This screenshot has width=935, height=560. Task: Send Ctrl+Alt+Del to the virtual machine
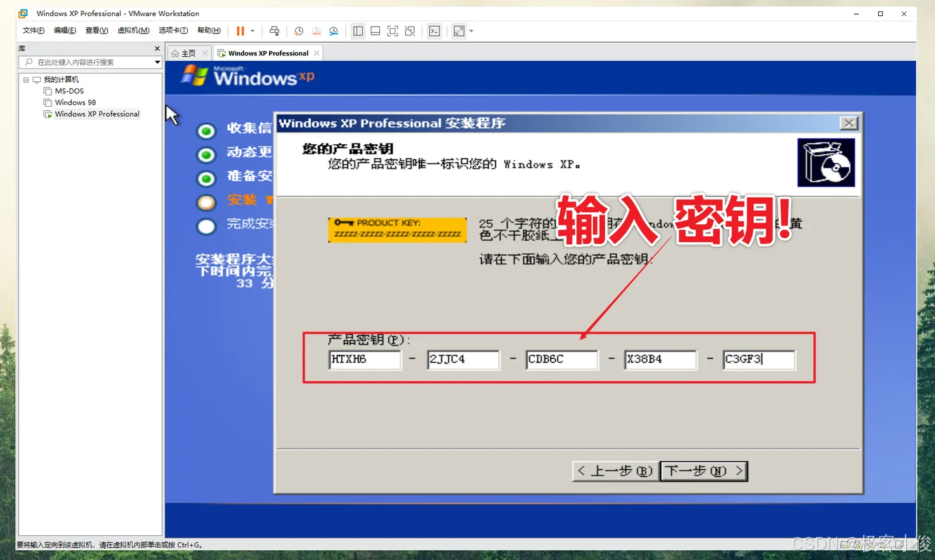coord(274,31)
